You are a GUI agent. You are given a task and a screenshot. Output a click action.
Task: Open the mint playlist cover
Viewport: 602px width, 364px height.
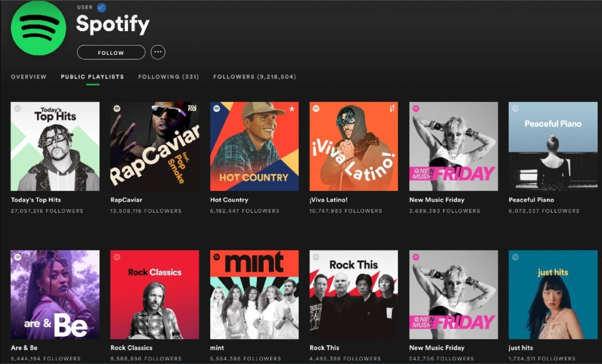(254, 295)
